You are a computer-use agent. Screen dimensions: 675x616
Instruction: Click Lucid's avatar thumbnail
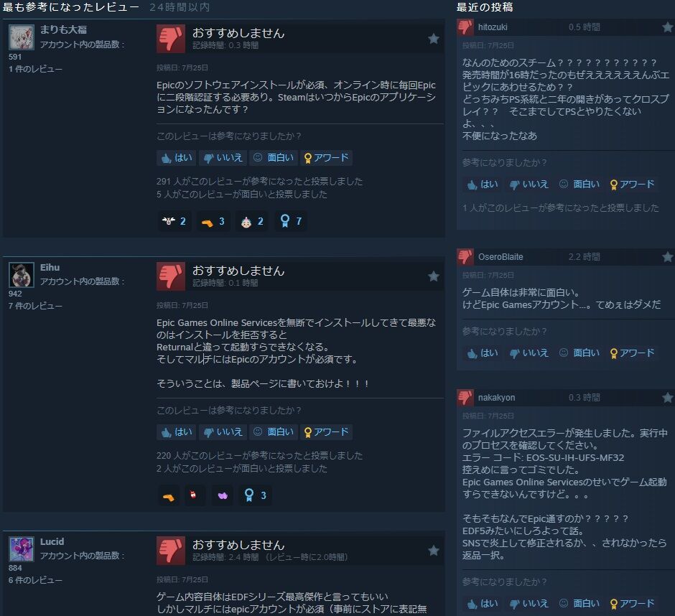click(21, 549)
